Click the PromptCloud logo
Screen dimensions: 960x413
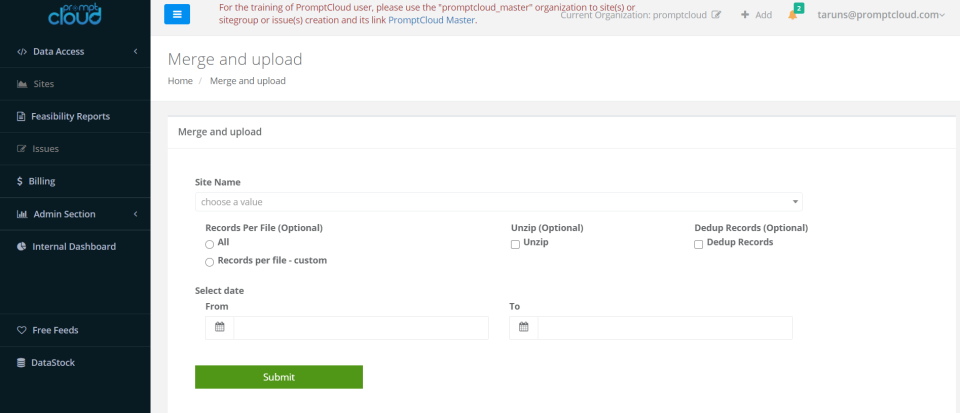coord(75,13)
